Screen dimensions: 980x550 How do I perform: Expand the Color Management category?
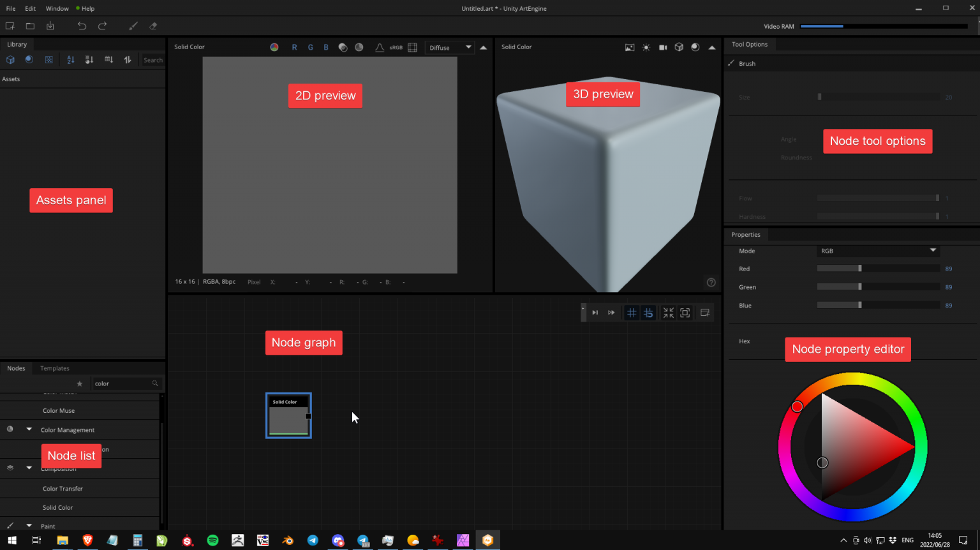[28, 429]
